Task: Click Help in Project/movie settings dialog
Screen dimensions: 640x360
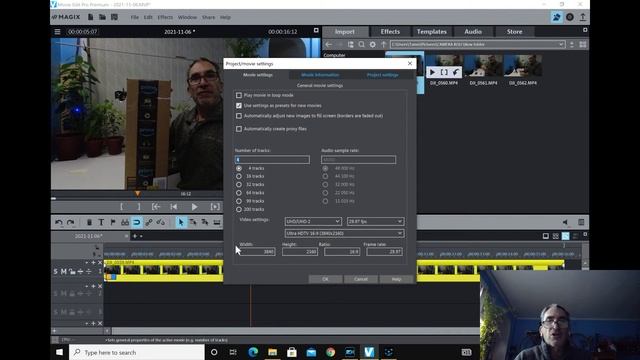Action: (396, 279)
